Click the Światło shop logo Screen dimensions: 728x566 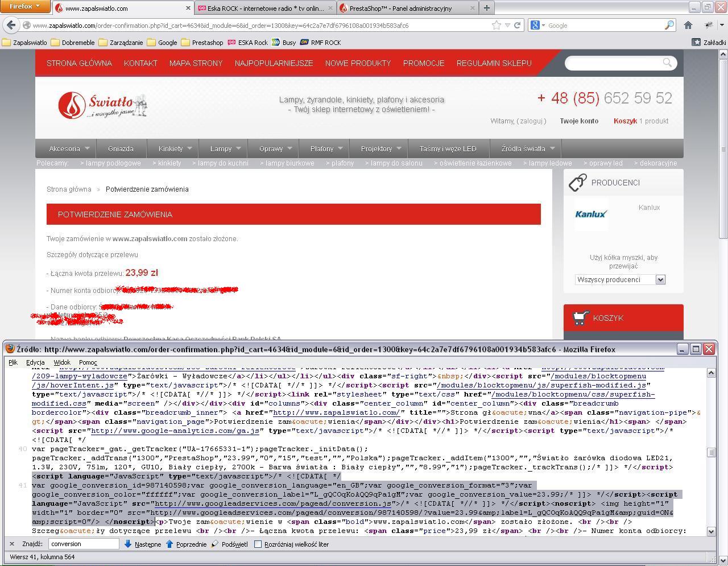pyautogui.click(x=102, y=106)
